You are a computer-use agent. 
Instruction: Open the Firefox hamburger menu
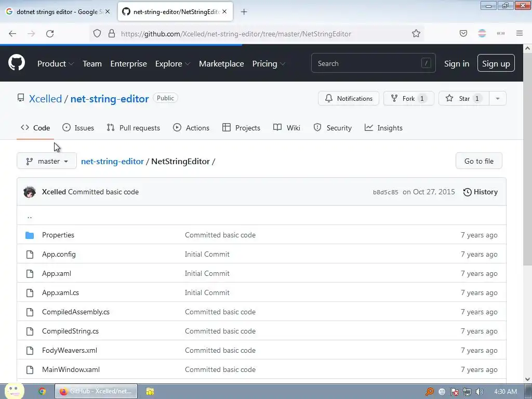point(519,33)
